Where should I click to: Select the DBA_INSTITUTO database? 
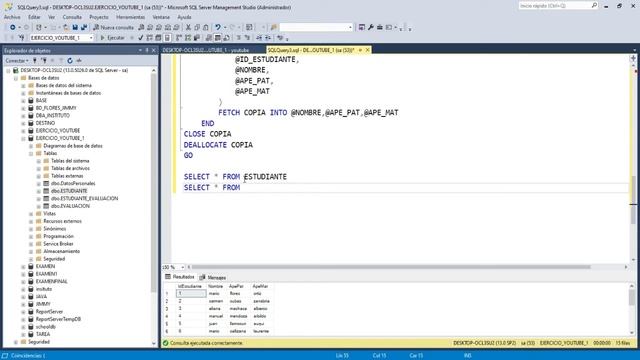point(53,116)
